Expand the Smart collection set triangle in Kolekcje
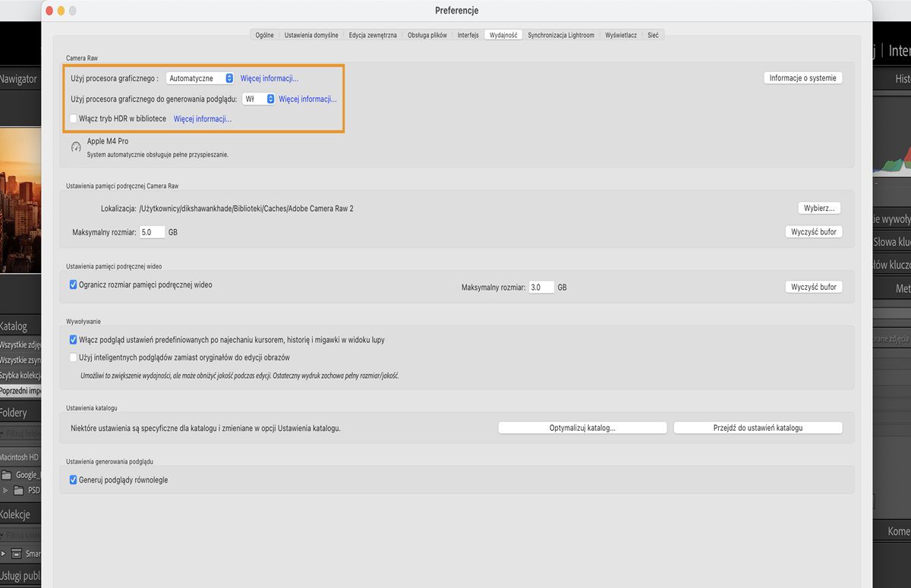This screenshot has width=911, height=588. [4, 554]
